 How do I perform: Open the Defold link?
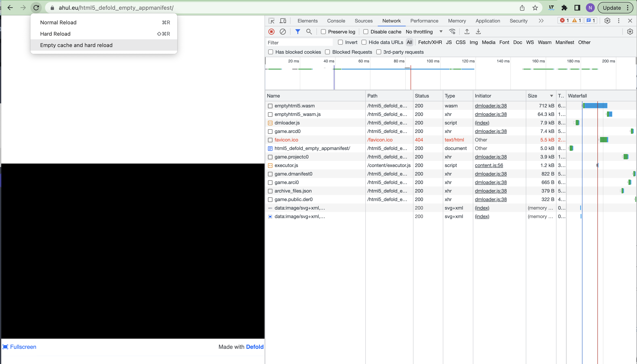255,347
